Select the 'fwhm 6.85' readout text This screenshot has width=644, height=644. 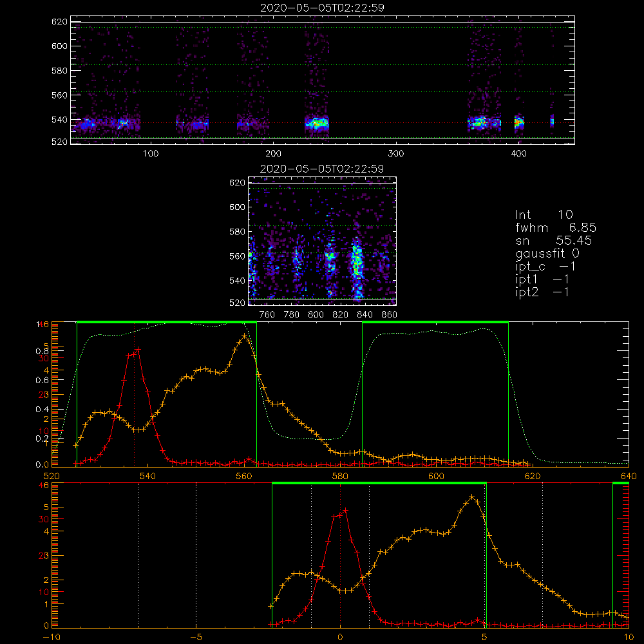click(556, 227)
